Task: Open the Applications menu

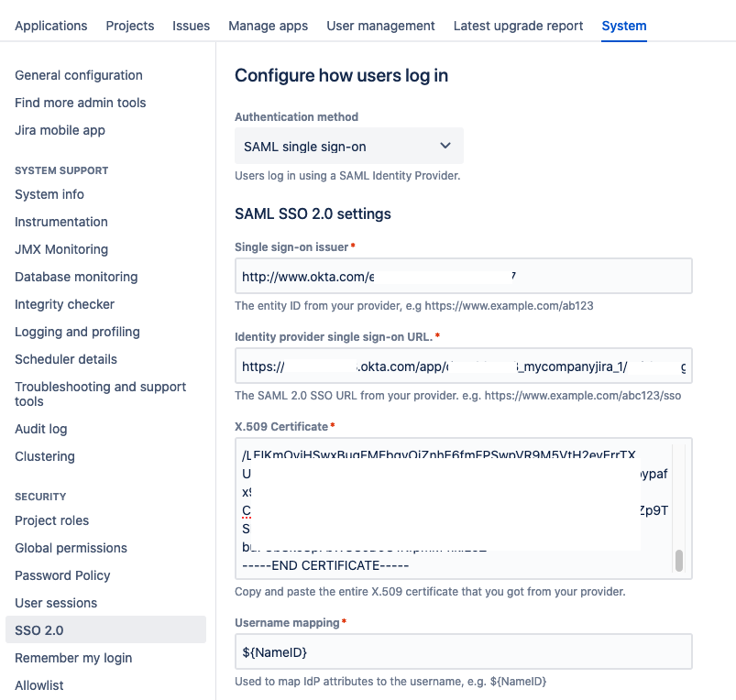Action: (50, 26)
